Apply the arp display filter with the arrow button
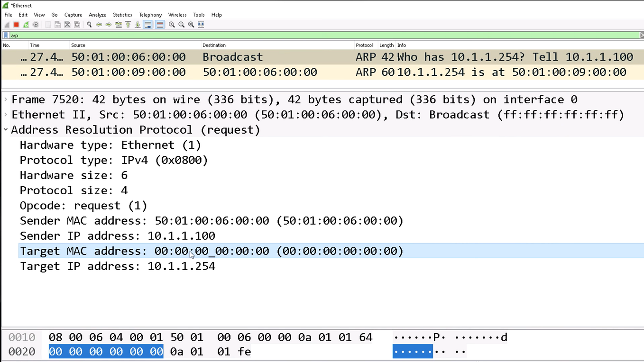Screen dimensions: 644x362 pos(641,35)
